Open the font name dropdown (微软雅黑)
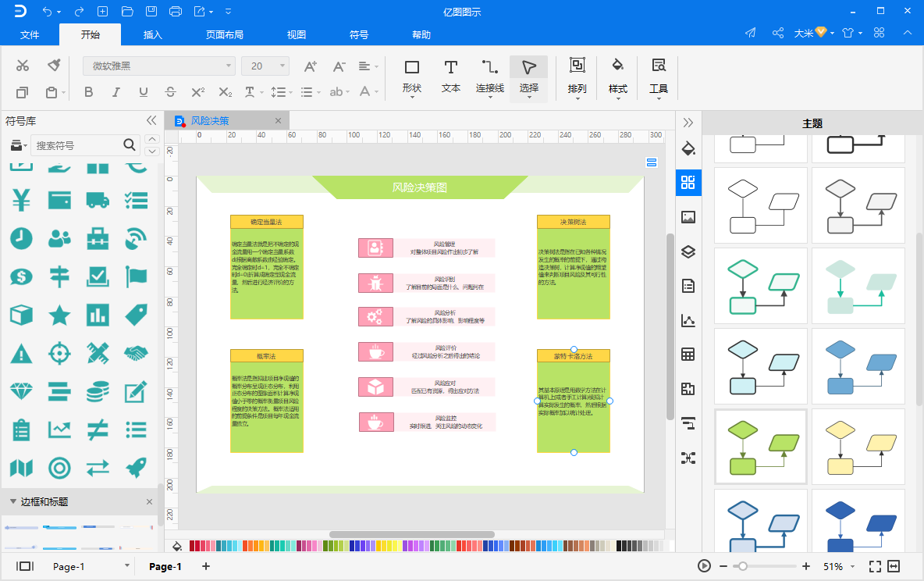Image resolution: width=924 pixels, height=581 pixels. tap(158, 66)
